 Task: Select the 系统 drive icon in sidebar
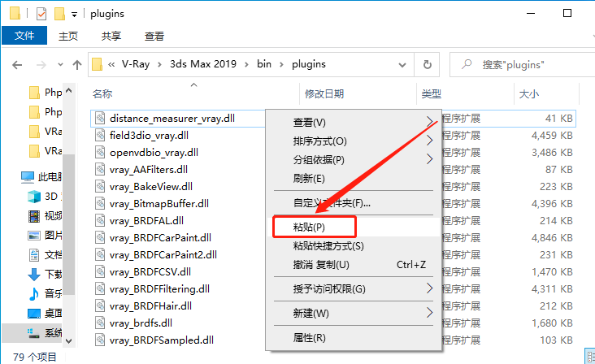click(34, 333)
